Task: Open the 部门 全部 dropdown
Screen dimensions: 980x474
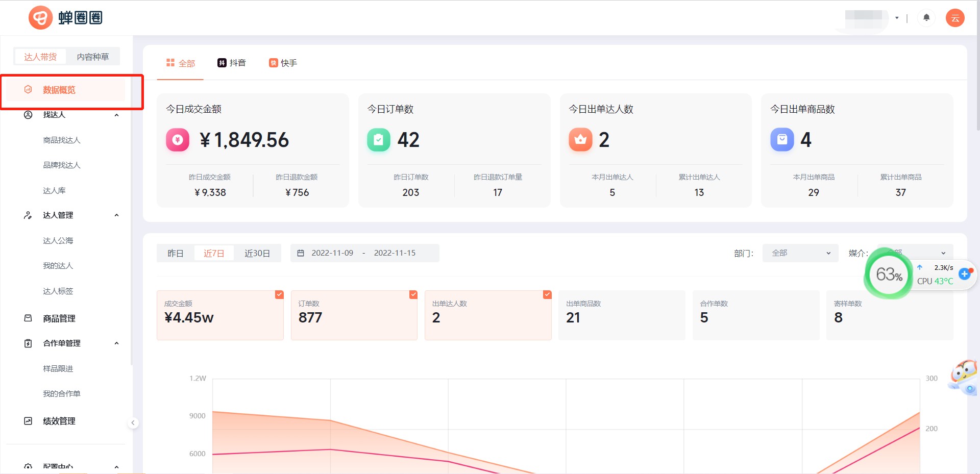Action: coord(800,253)
